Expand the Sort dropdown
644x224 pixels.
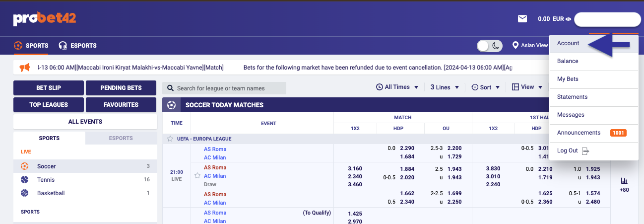tap(485, 87)
